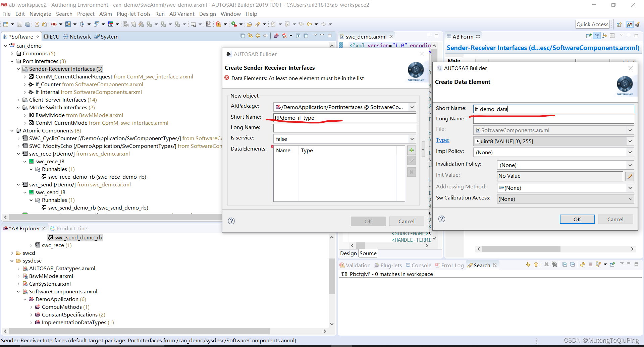
Task: Click the Quick Access button on the toolbar
Action: [x=592, y=24]
